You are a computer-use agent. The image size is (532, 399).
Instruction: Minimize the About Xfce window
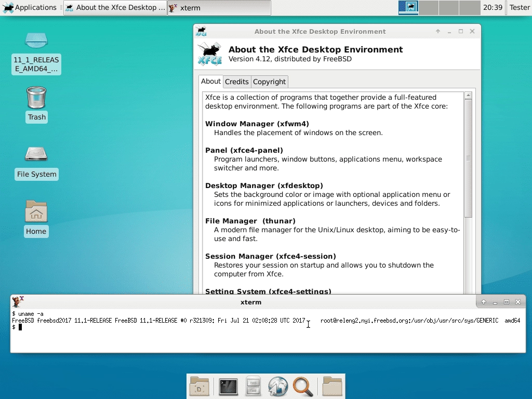pyautogui.click(x=449, y=31)
